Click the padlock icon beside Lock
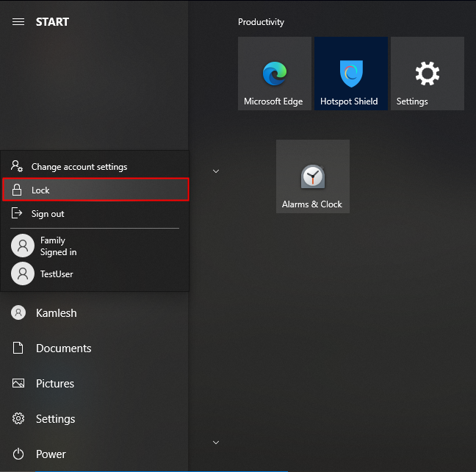Viewport: 476px width, 472px height. (x=17, y=190)
